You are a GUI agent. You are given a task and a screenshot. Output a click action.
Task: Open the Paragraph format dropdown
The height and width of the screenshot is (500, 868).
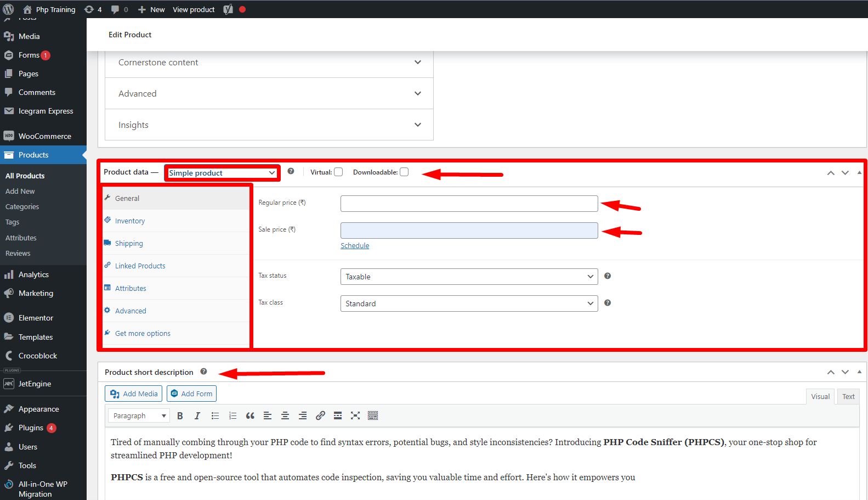pos(139,416)
